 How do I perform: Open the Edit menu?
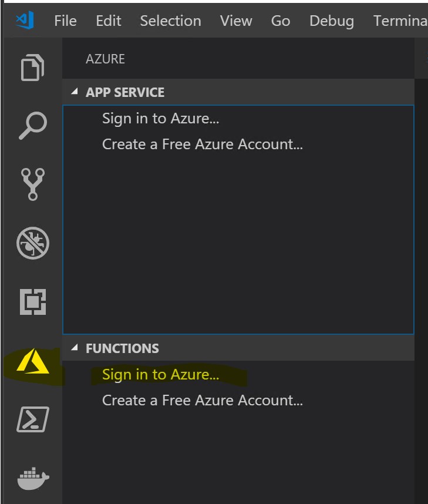point(108,21)
